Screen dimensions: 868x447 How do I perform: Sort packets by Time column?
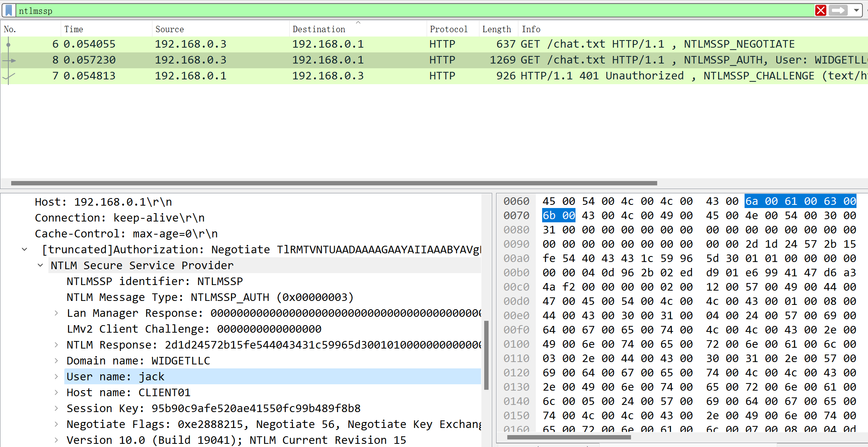pyautogui.click(x=106, y=29)
